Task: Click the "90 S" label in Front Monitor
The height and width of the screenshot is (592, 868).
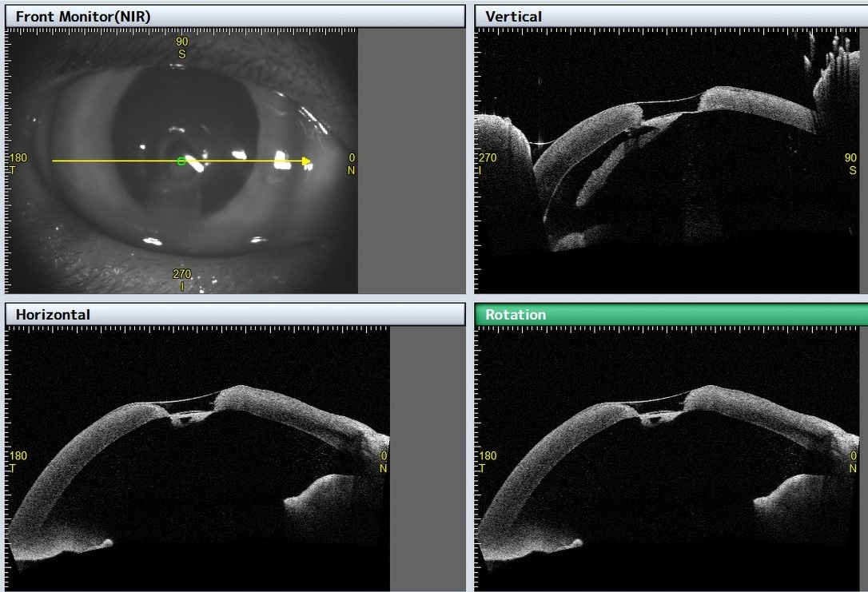Action: click(182, 48)
